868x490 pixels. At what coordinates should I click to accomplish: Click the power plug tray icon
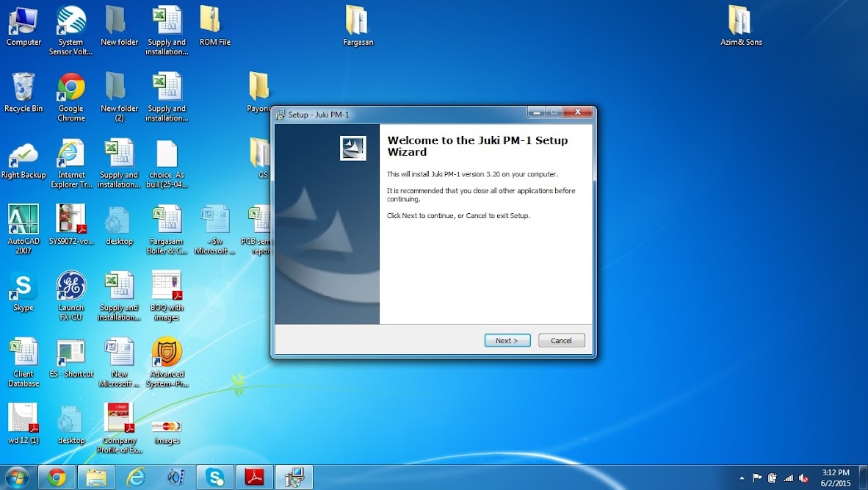(773, 478)
